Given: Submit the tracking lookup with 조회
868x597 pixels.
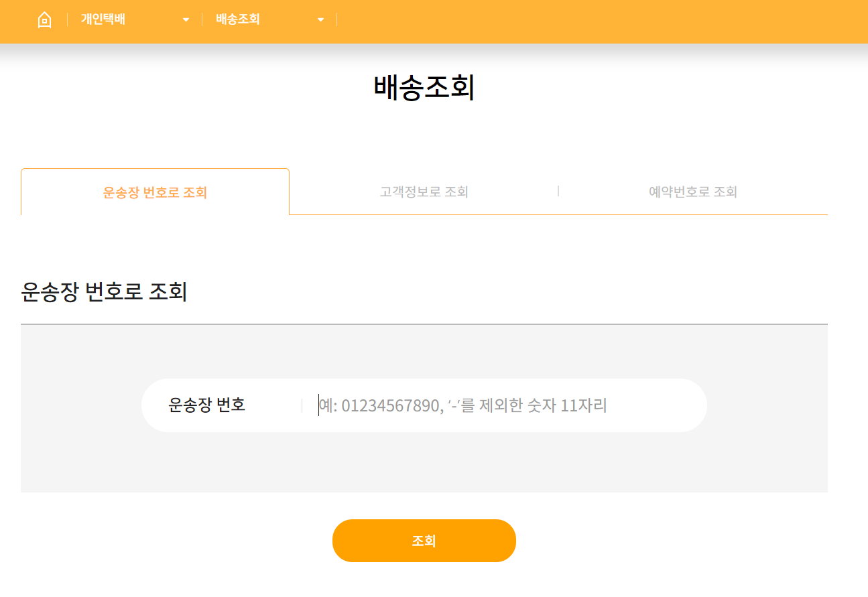Looking at the screenshot, I should click(424, 541).
